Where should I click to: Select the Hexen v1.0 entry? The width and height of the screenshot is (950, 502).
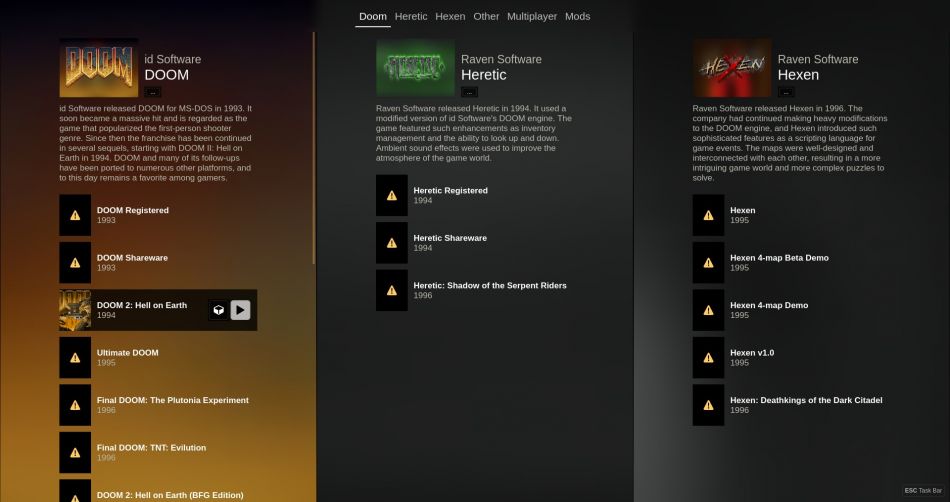[x=791, y=358]
